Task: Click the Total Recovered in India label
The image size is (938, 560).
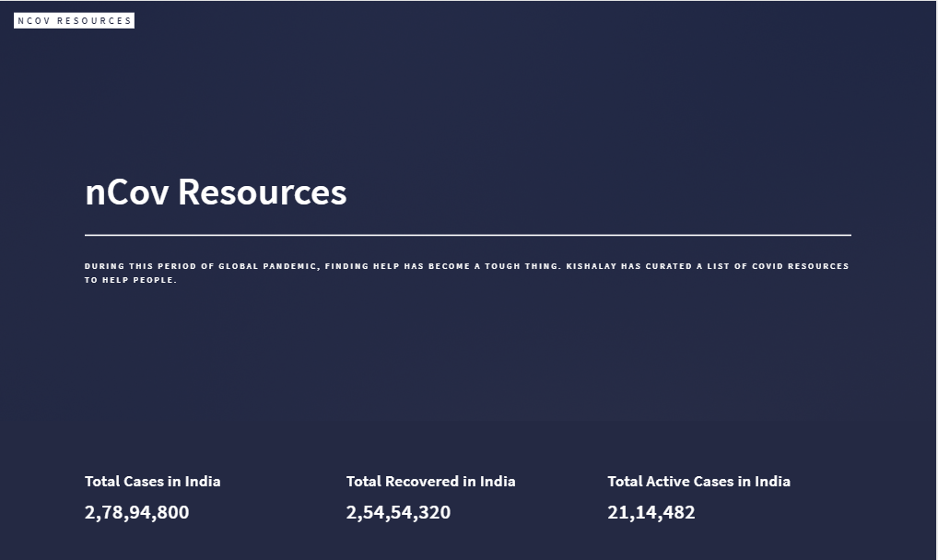Action: [x=430, y=481]
